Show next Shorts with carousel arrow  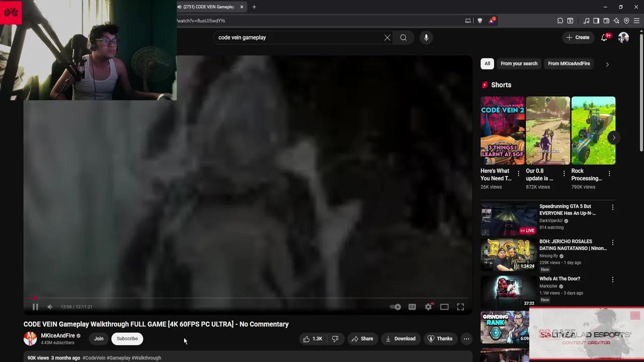614,137
